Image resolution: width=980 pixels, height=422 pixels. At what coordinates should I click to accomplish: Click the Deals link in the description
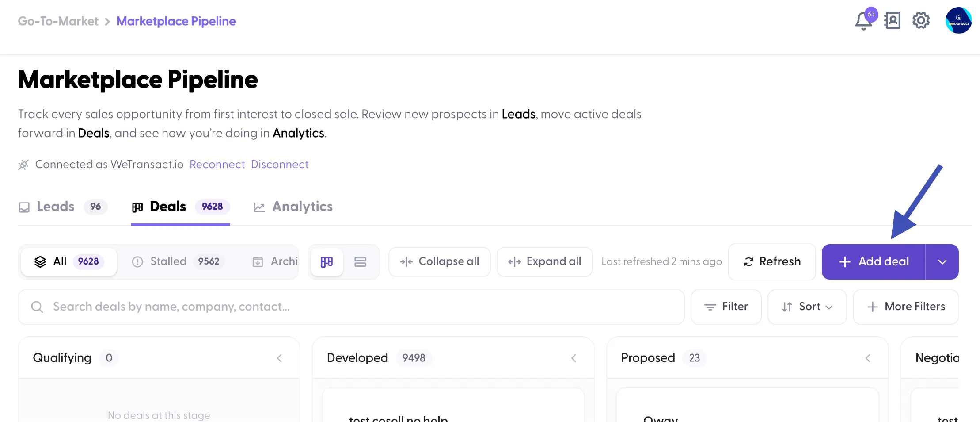tap(94, 133)
